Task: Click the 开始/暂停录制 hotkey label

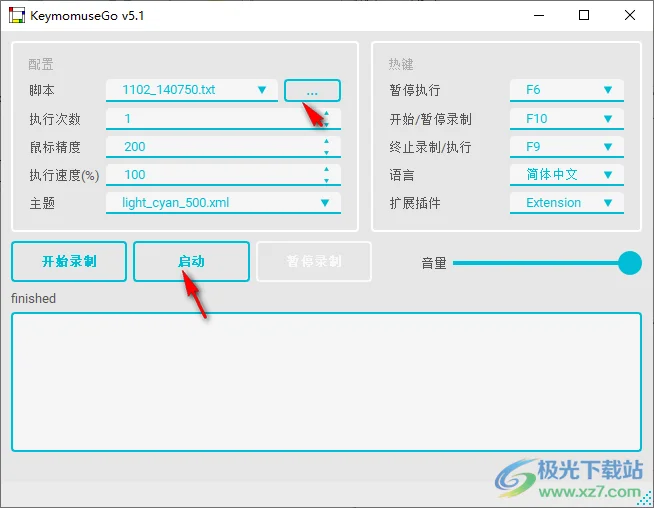Action: (x=430, y=119)
